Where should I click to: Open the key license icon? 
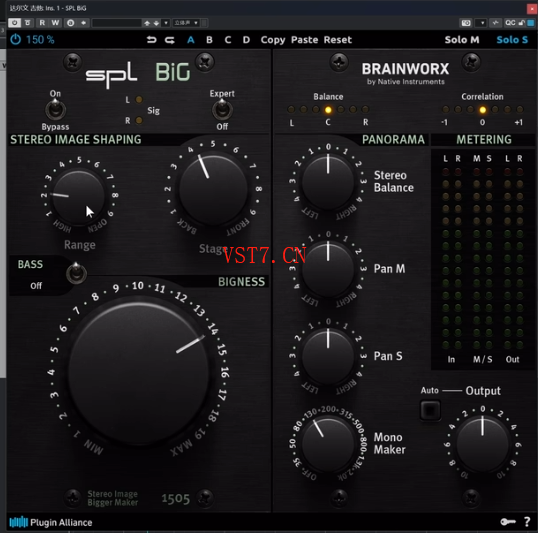[508, 522]
